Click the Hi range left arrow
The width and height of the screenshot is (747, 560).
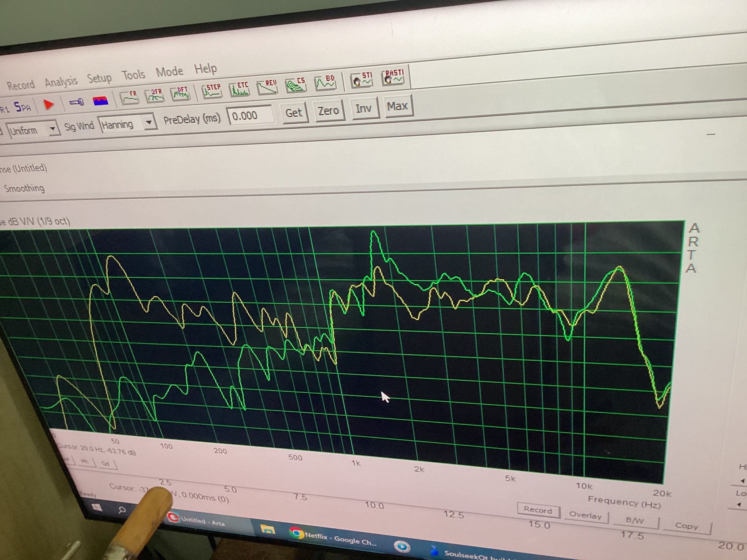pos(743,481)
